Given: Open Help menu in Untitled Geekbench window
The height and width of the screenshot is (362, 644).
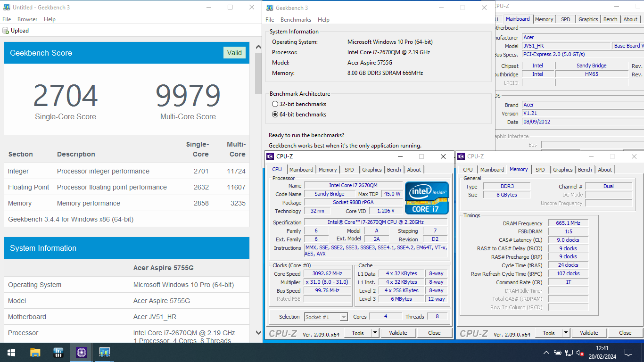Looking at the screenshot, I should click(50, 19).
